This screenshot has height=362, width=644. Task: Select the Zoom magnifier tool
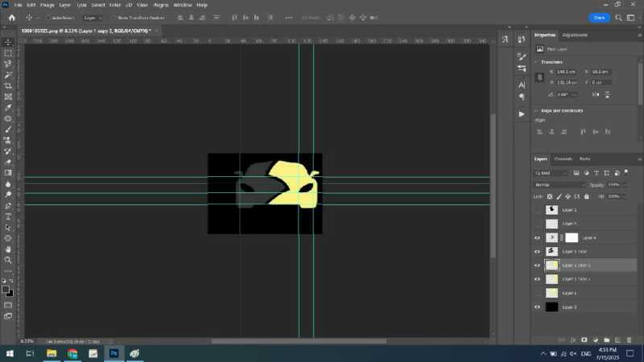pyautogui.click(x=8, y=260)
